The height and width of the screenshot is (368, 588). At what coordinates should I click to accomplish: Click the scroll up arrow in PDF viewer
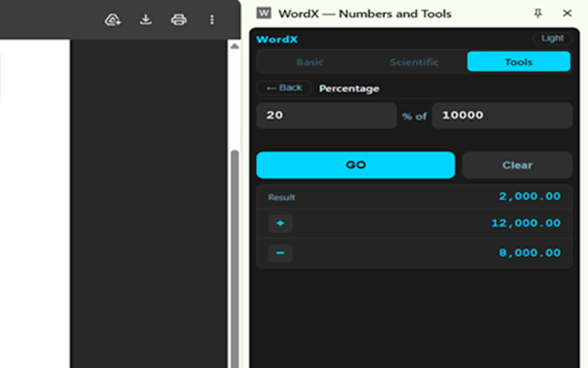pyautogui.click(x=234, y=46)
